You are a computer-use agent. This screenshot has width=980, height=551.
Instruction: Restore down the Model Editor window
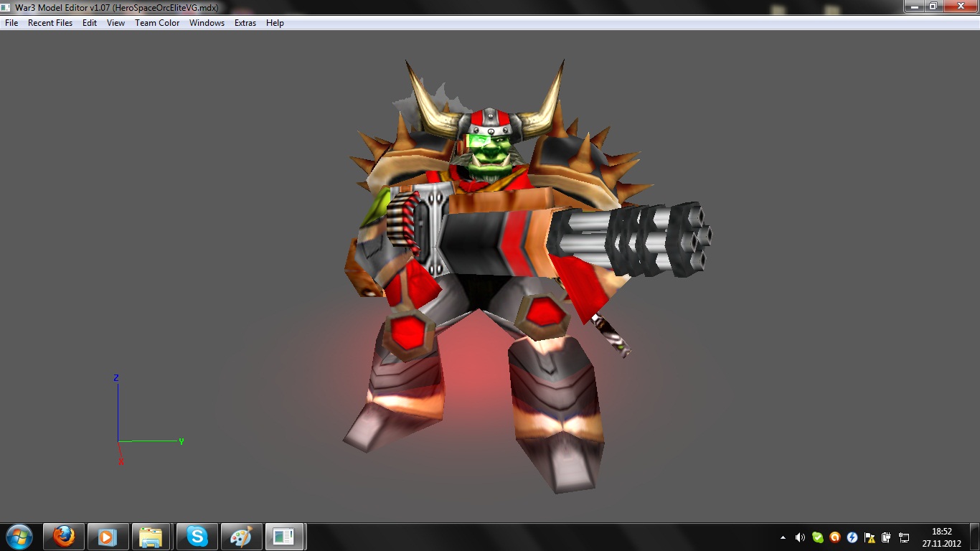pyautogui.click(x=933, y=6)
